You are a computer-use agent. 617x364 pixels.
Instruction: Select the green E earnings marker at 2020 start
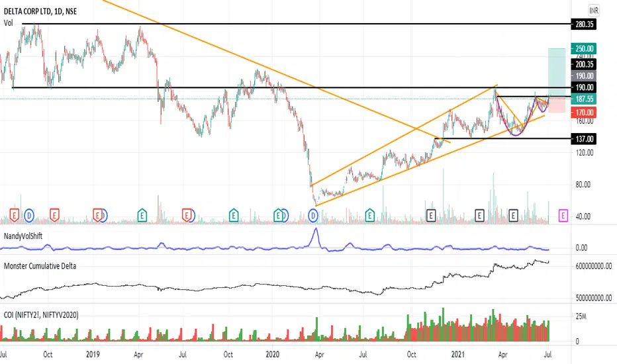point(278,215)
